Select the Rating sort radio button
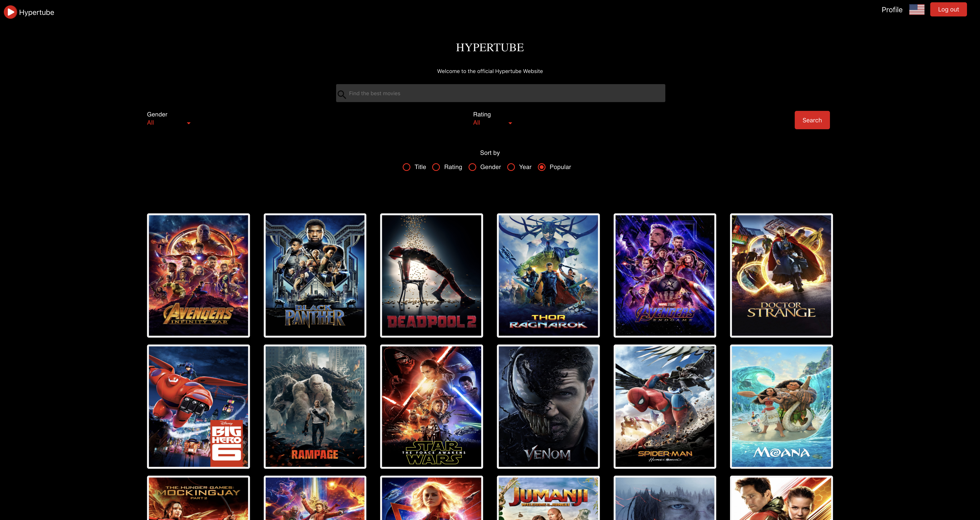The width and height of the screenshot is (980, 520). click(436, 167)
